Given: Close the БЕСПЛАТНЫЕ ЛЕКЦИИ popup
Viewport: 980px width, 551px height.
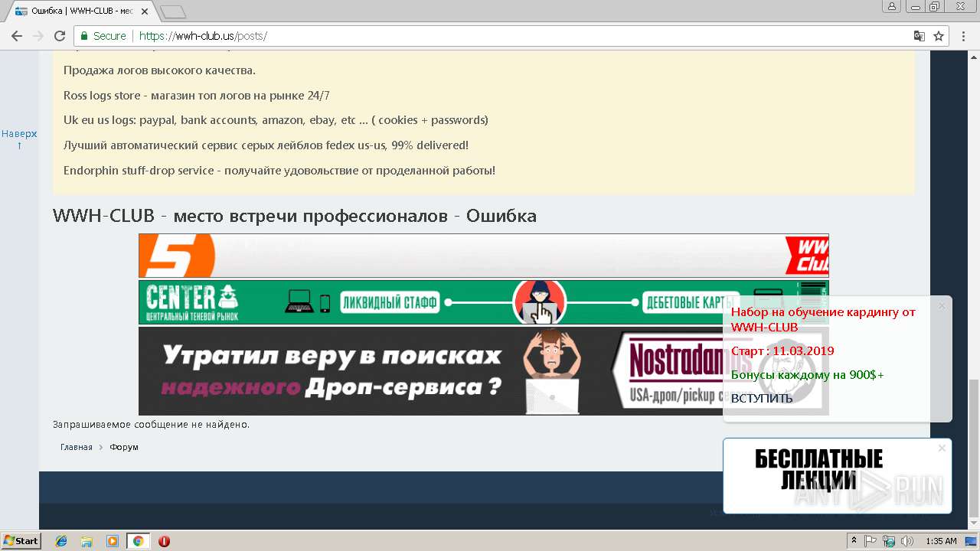Looking at the screenshot, I should click(942, 448).
